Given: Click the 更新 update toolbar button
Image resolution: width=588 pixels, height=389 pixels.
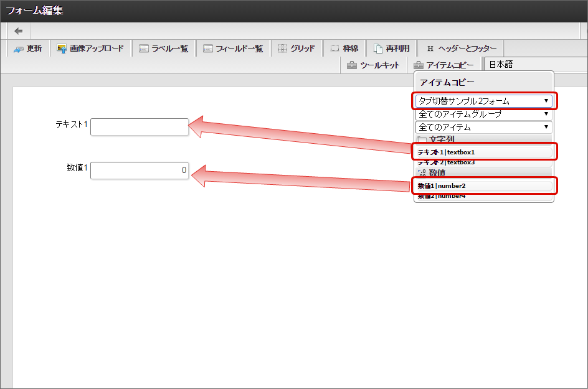Looking at the screenshot, I should point(28,49).
